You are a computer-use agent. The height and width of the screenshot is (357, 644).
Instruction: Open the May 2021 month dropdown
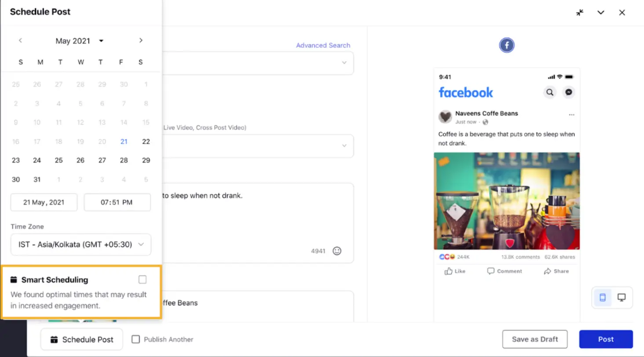pyautogui.click(x=80, y=41)
